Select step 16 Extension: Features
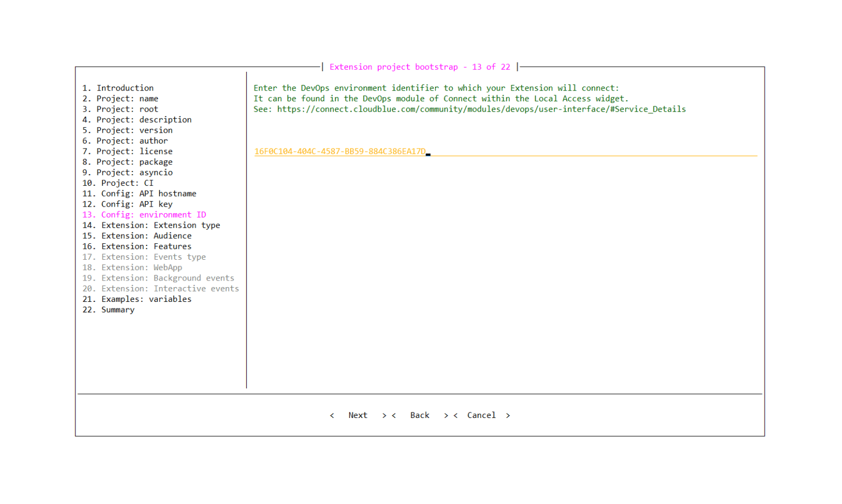This screenshot has height=504, width=842. [x=137, y=247]
